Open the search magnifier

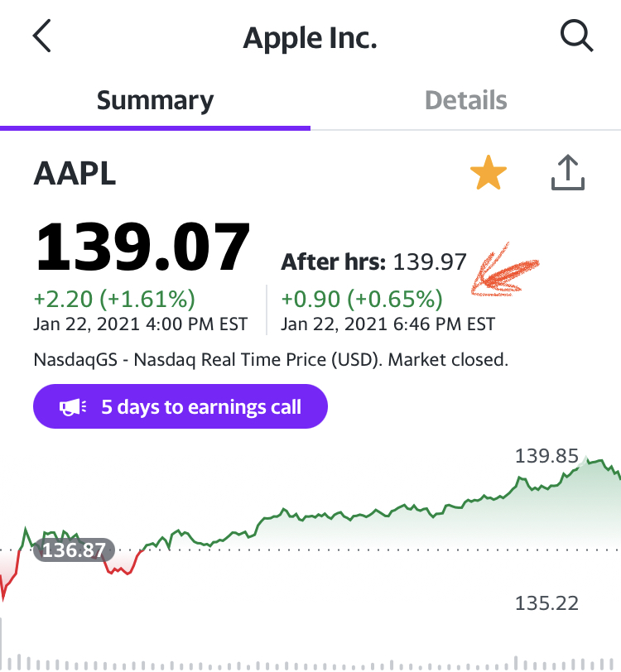coord(575,36)
